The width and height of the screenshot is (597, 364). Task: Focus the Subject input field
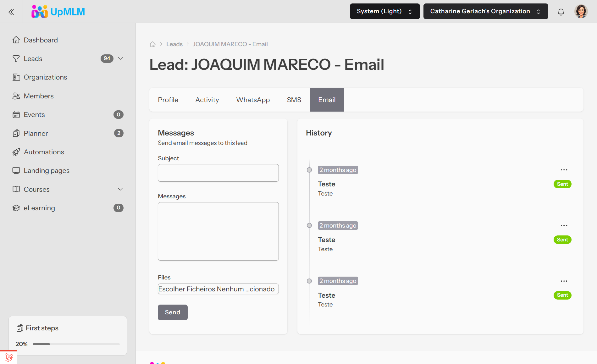(x=218, y=173)
